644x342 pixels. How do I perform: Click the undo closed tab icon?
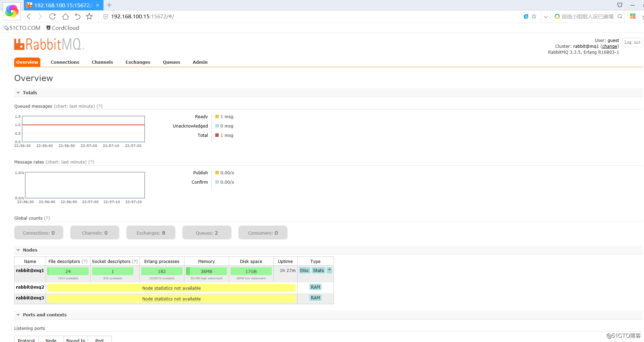(78, 16)
